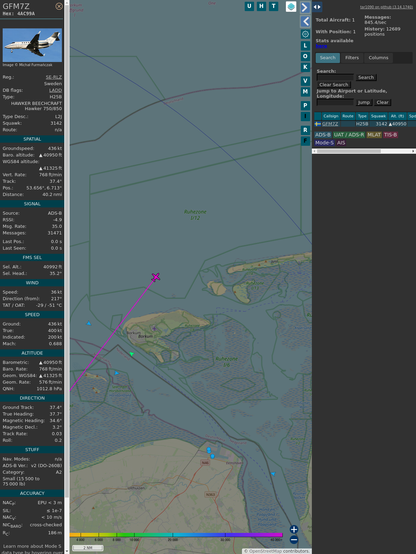The image size is (416, 554).
Task: Click the ADS-B legend color label
Action: click(x=323, y=135)
